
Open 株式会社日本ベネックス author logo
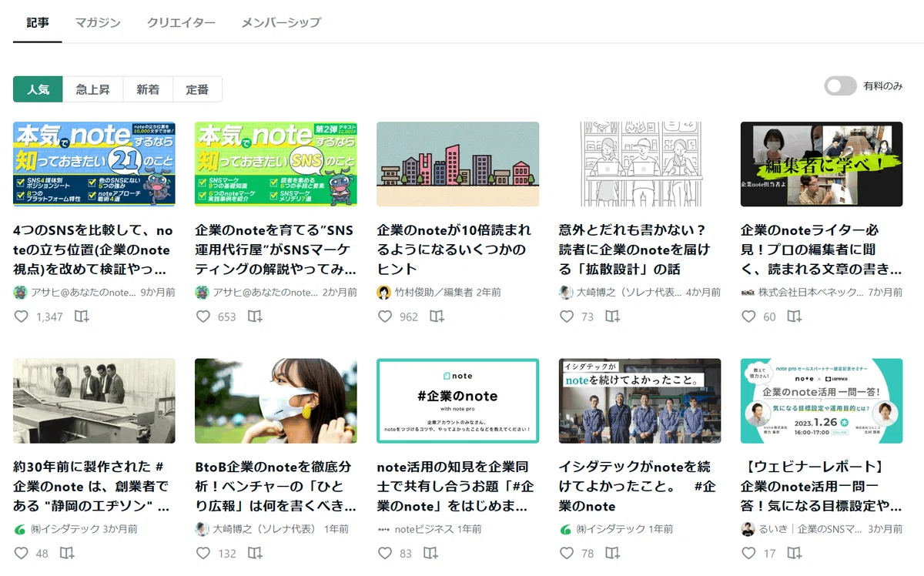point(748,293)
